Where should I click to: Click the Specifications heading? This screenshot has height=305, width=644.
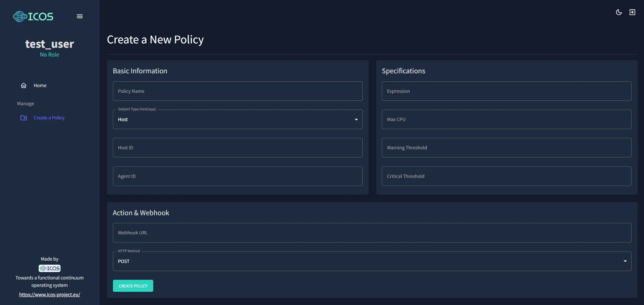tap(403, 71)
